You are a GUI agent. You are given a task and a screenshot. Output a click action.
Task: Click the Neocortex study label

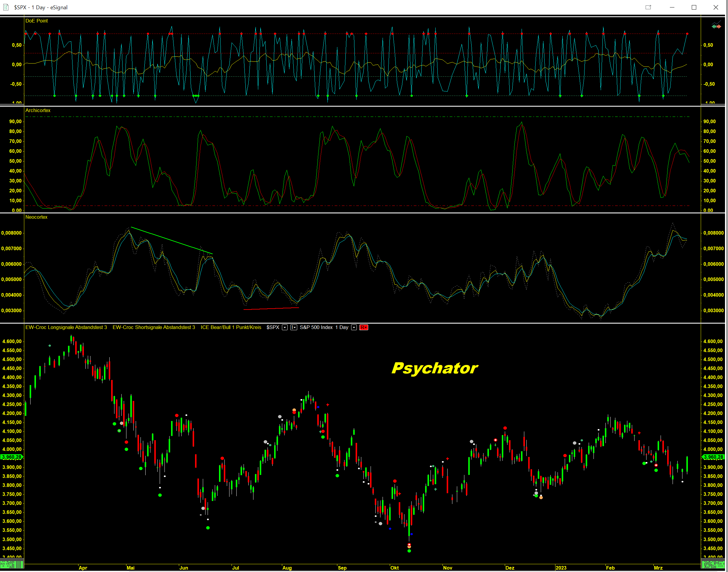36,217
